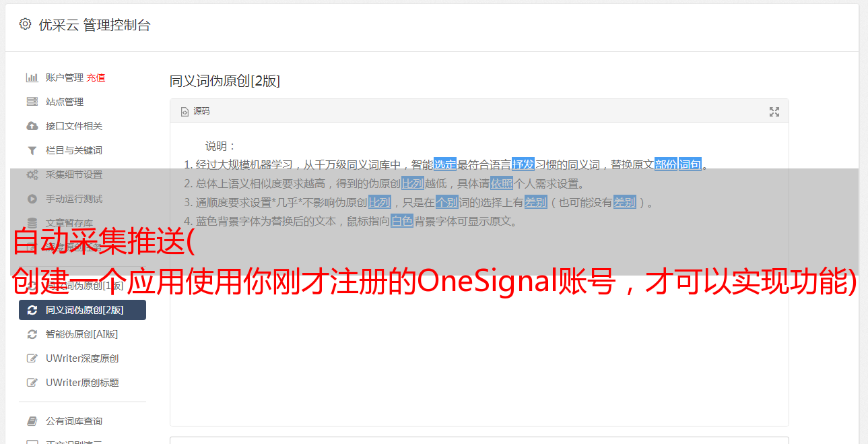Open 同义词伪原创[2版] menu item
This screenshot has height=444, width=868.
[x=82, y=310]
